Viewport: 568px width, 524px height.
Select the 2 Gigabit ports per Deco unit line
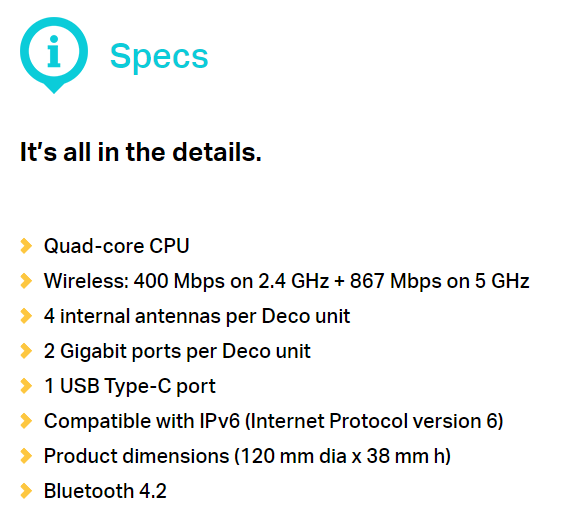[x=177, y=351]
